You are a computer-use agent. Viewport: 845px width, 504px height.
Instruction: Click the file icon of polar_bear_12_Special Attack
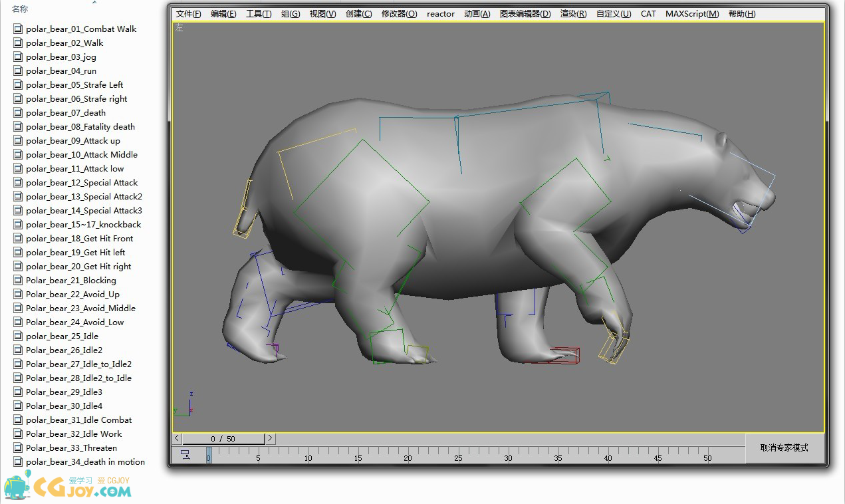pos(18,182)
